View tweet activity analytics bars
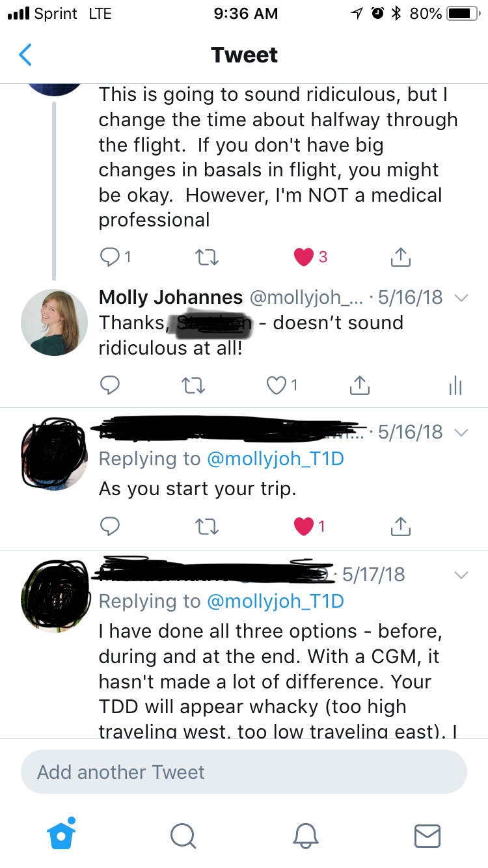488x868 pixels. [x=455, y=386]
